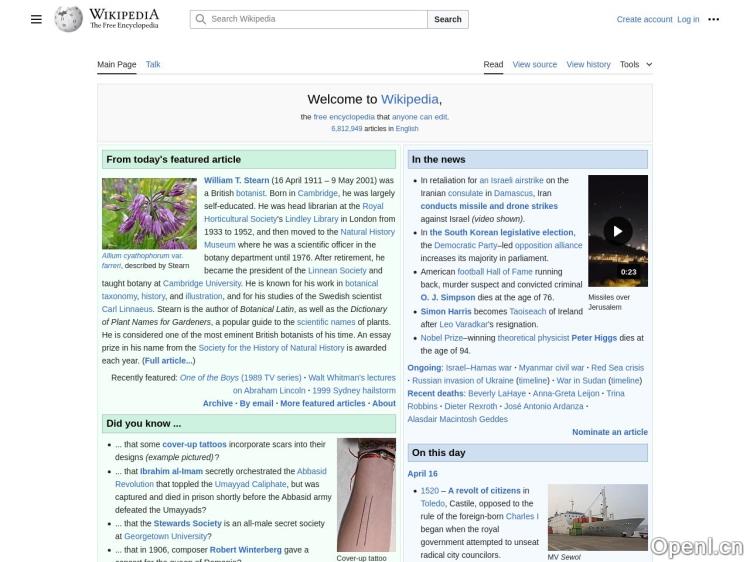
Task: Click the Log in link
Action: tap(688, 19)
